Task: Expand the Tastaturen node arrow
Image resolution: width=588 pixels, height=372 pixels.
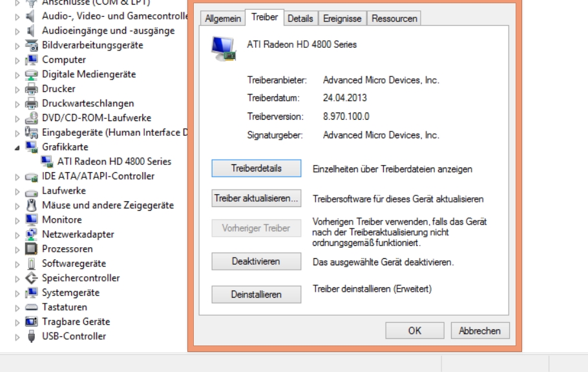Action: 17,308
